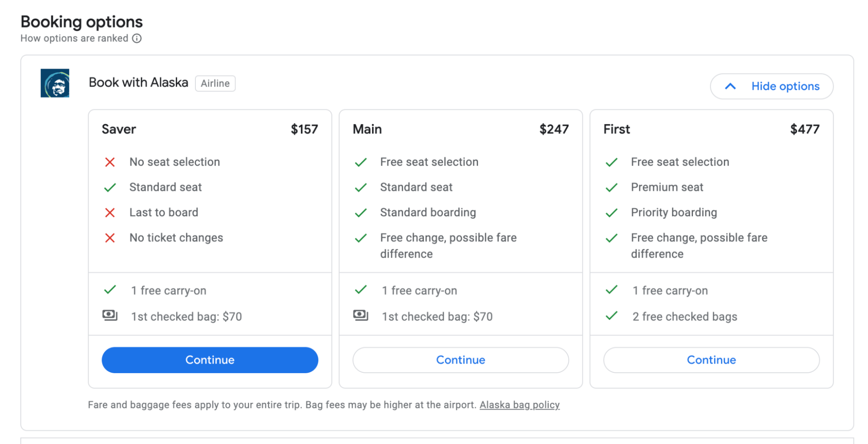Continue with the First fare
Viewport: 868px width, 444px height.
pyautogui.click(x=711, y=360)
